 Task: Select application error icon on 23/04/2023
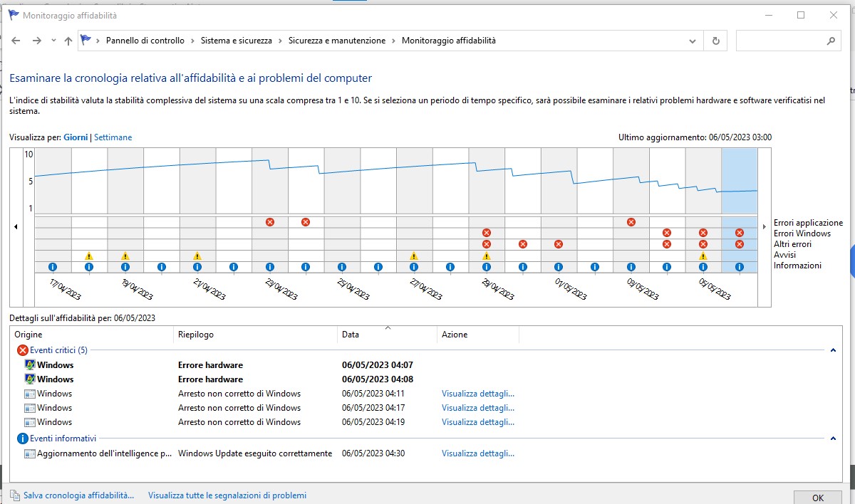[270, 222]
